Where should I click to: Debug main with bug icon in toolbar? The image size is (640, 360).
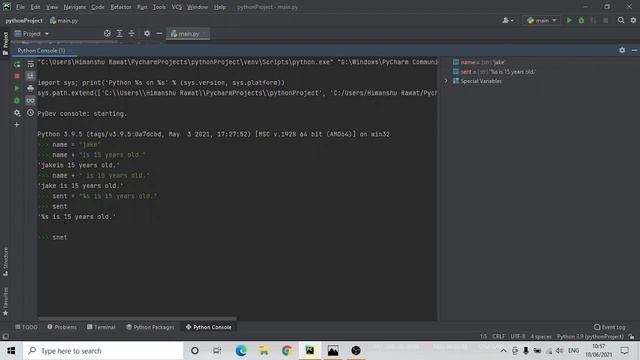click(581, 20)
